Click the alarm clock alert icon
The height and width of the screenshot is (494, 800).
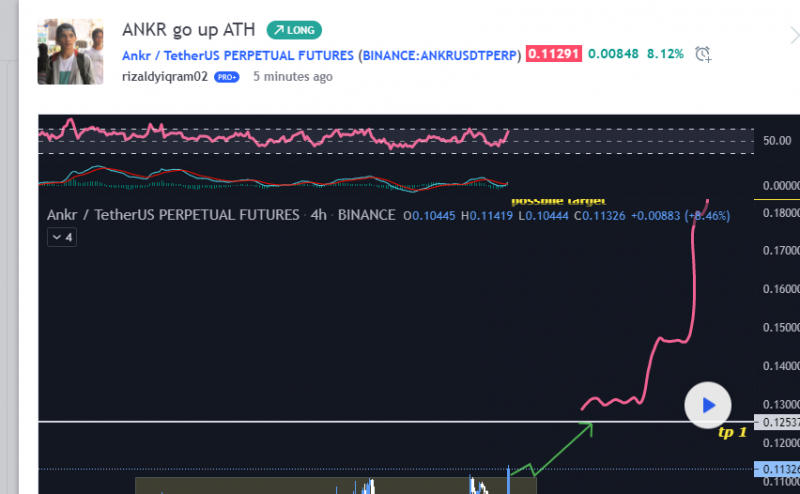tap(703, 54)
